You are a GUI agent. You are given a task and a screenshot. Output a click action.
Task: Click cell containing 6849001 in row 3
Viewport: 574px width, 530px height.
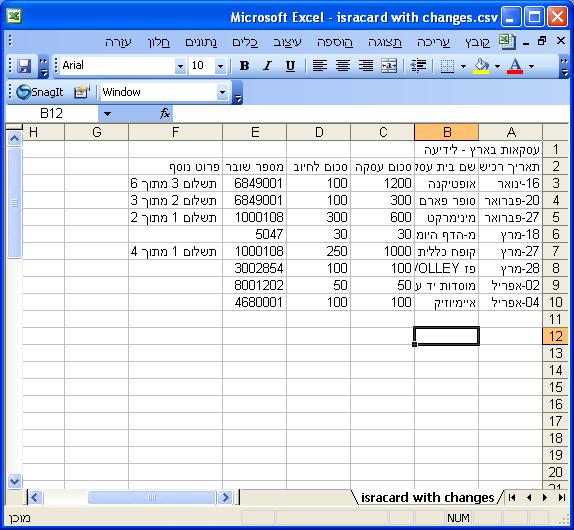(254, 183)
